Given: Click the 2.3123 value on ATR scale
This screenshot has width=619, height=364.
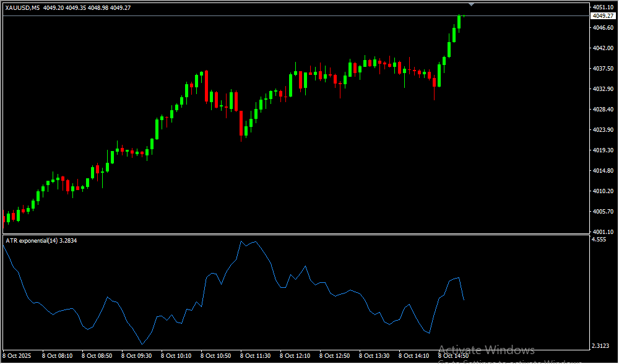Looking at the screenshot, I should pos(601,346).
